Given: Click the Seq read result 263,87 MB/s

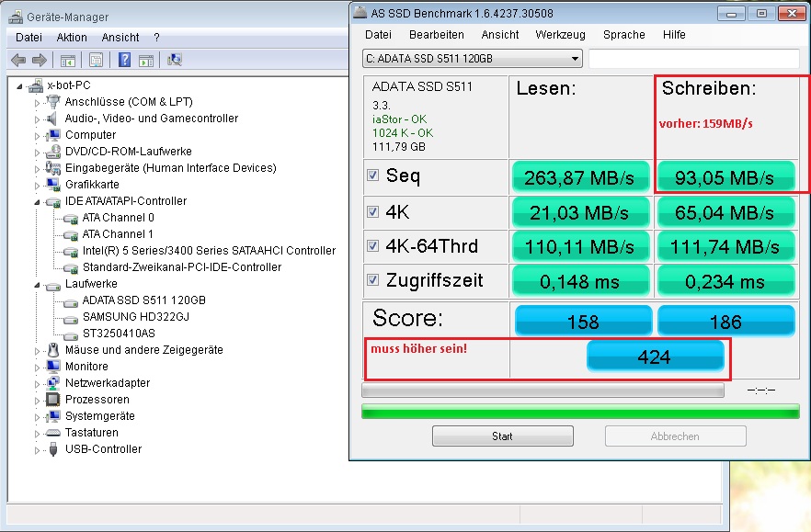Looking at the screenshot, I should click(x=579, y=177).
